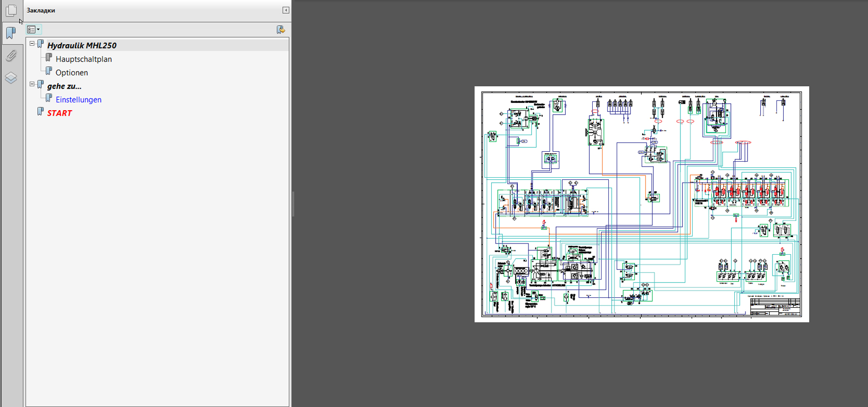Click the red START bookmark

pos(59,113)
